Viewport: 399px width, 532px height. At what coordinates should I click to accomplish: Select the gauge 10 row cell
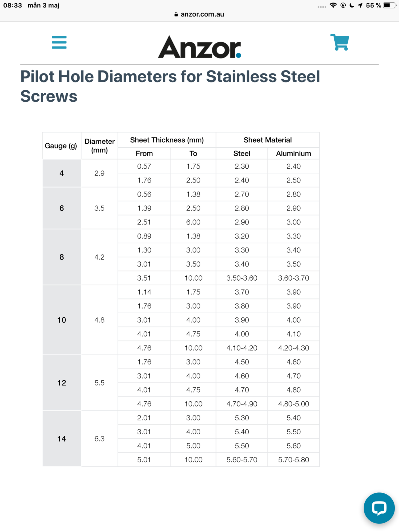[x=61, y=320]
